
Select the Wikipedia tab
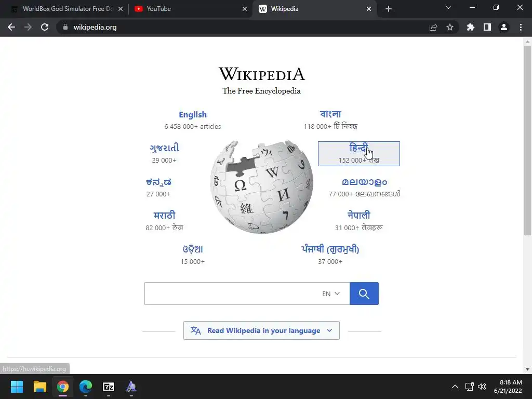(314, 9)
